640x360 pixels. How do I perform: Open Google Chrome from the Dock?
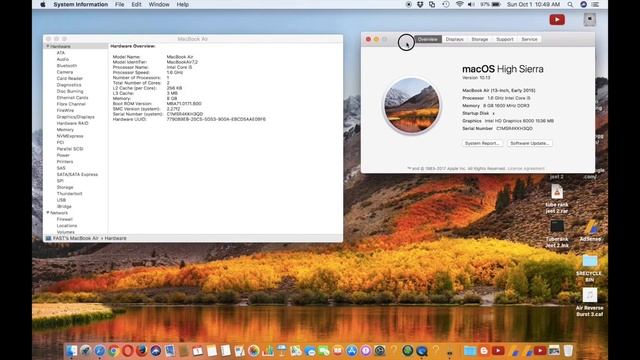[113, 350]
